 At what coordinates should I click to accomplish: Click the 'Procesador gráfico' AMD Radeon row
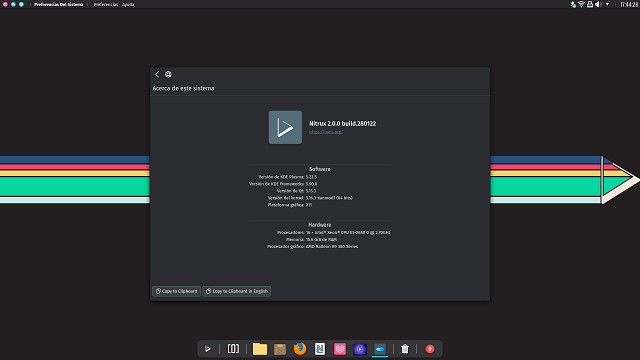[x=312, y=247]
